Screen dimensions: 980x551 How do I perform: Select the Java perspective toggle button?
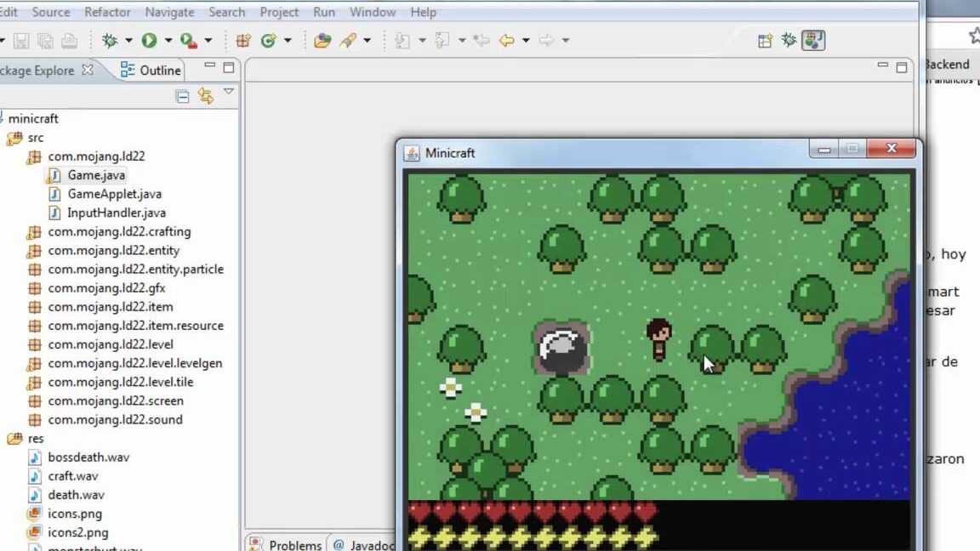813,40
